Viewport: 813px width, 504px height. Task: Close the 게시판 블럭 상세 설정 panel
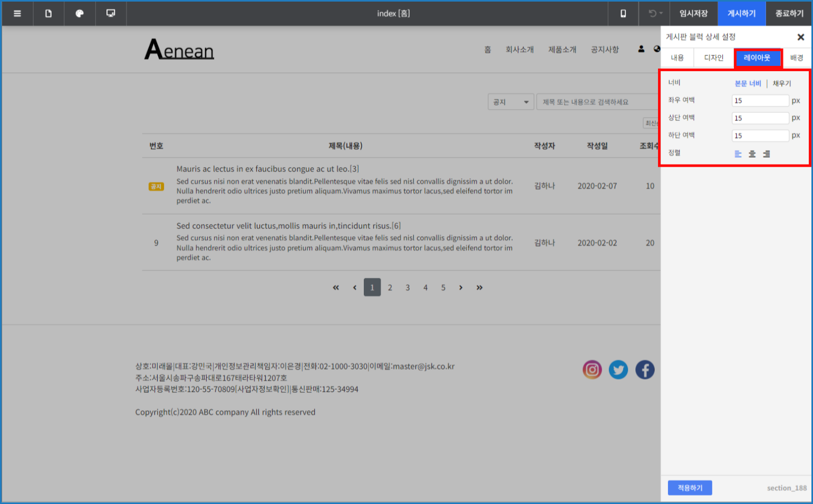(800, 37)
